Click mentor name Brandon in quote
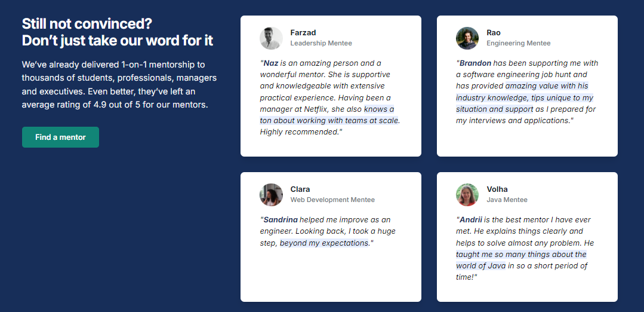The height and width of the screenshot is (312, 644). click(475, 63)
